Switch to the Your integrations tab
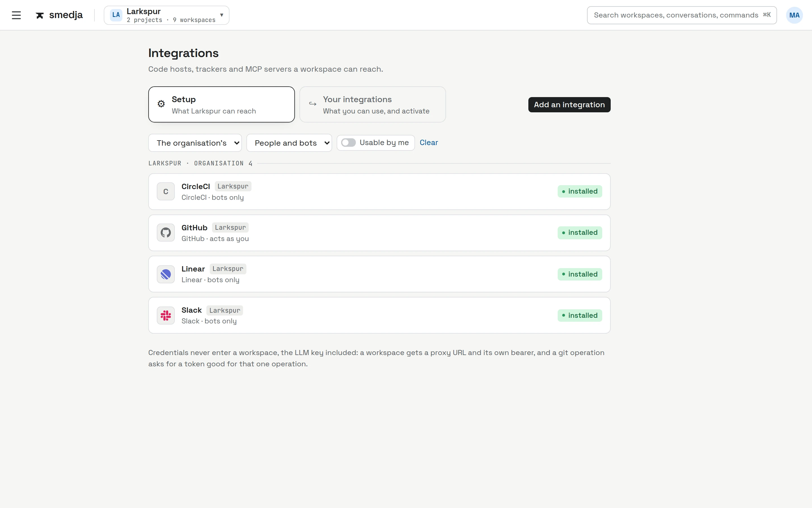Screen dimensions: 812x508 (x=372, y=104)
